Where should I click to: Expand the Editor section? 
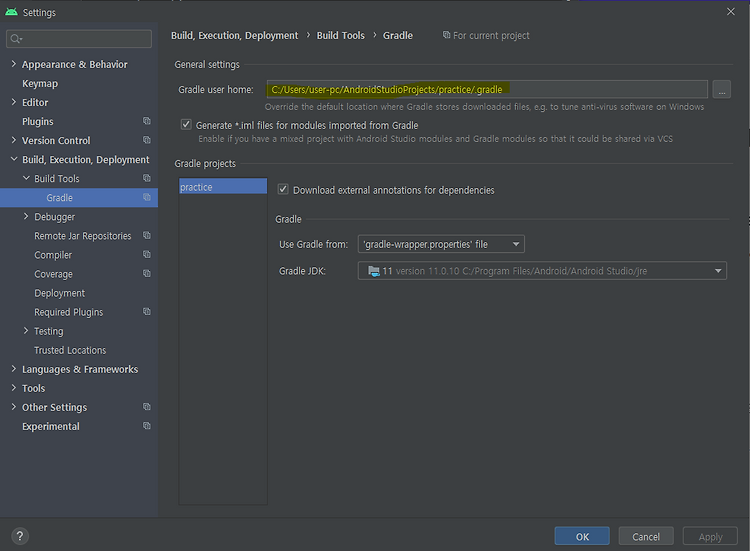[x=13, y=102]
